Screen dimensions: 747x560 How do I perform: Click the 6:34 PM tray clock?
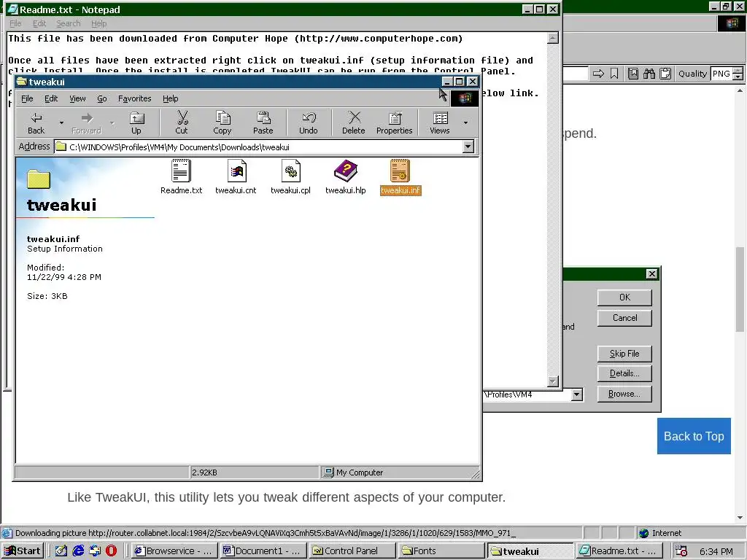pos(716,551)
